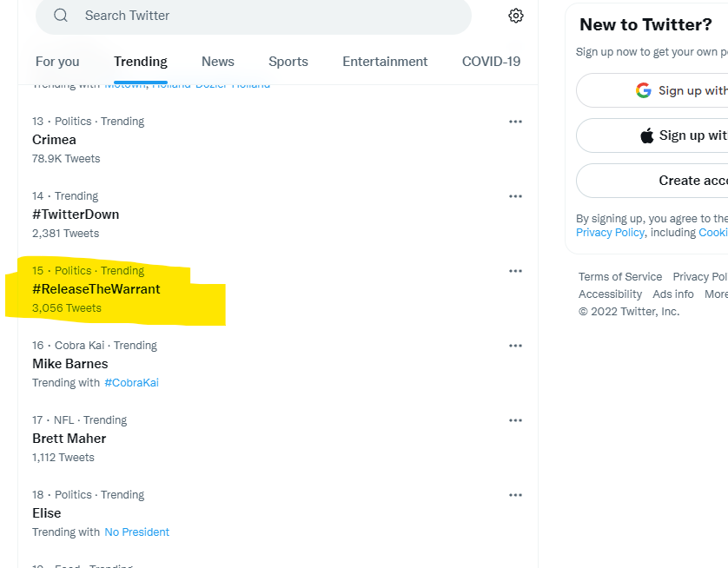Open the explore settings gear icon
The height and width of the screenshot is (568, 728).
click(x=515, y=16)
